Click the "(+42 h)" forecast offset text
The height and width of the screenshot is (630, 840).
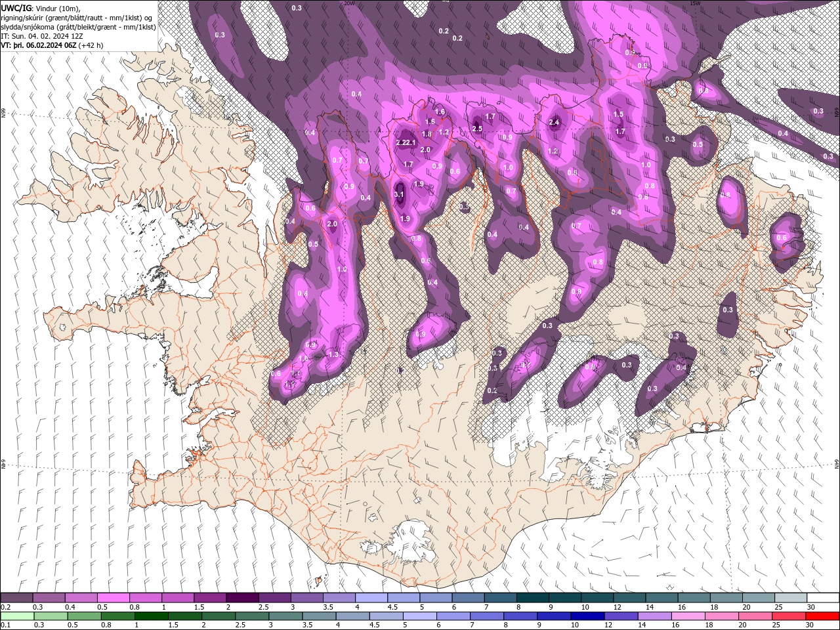[91, 45]
